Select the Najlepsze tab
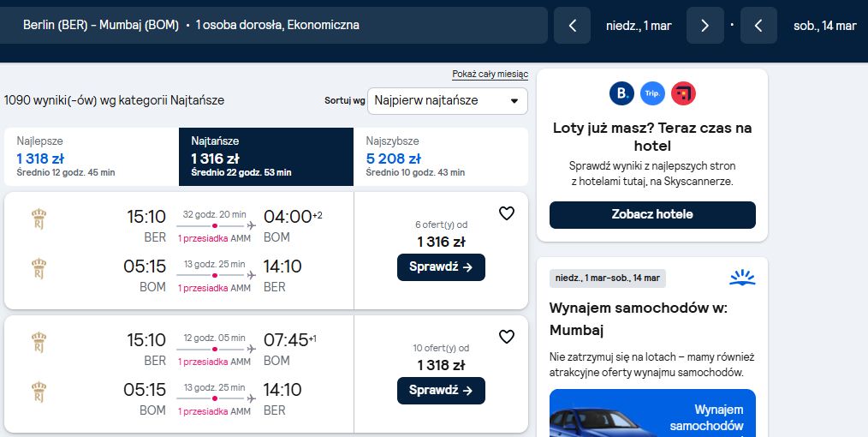This screenshot has width=868, height=437. click(92, 157)
